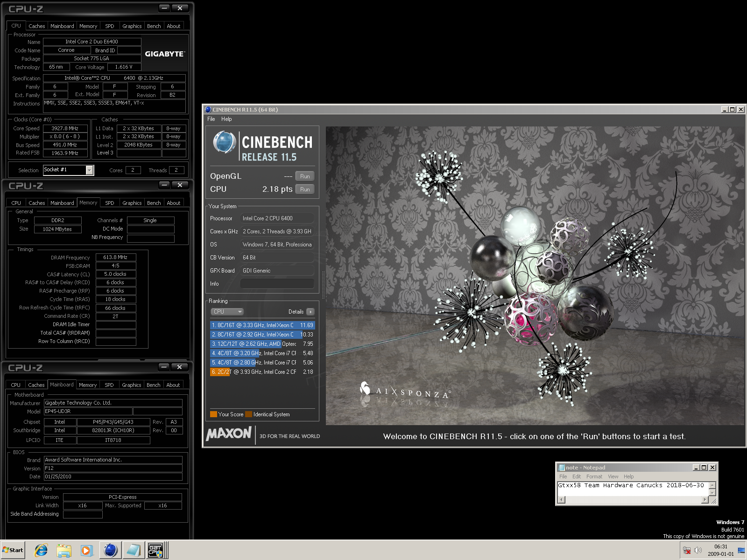Open the CPU ranking type dropdown
The width and height of the screenshot is (747, 560).
(x=227, y=312)
